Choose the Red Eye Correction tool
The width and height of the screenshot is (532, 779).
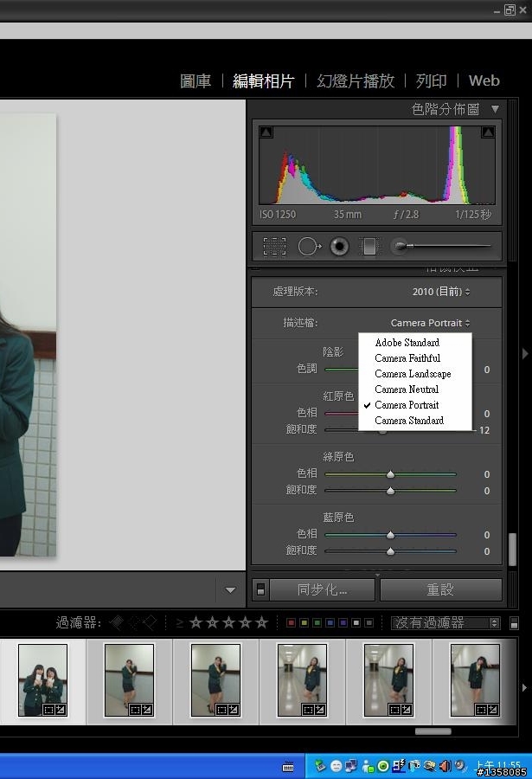tap(339, 247)
